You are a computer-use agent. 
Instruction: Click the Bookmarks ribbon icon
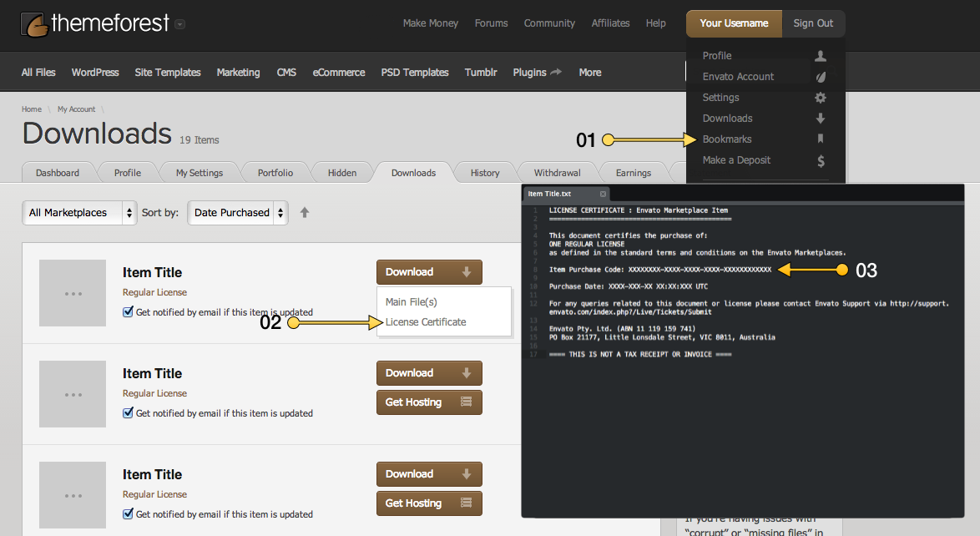click(821, 139)
